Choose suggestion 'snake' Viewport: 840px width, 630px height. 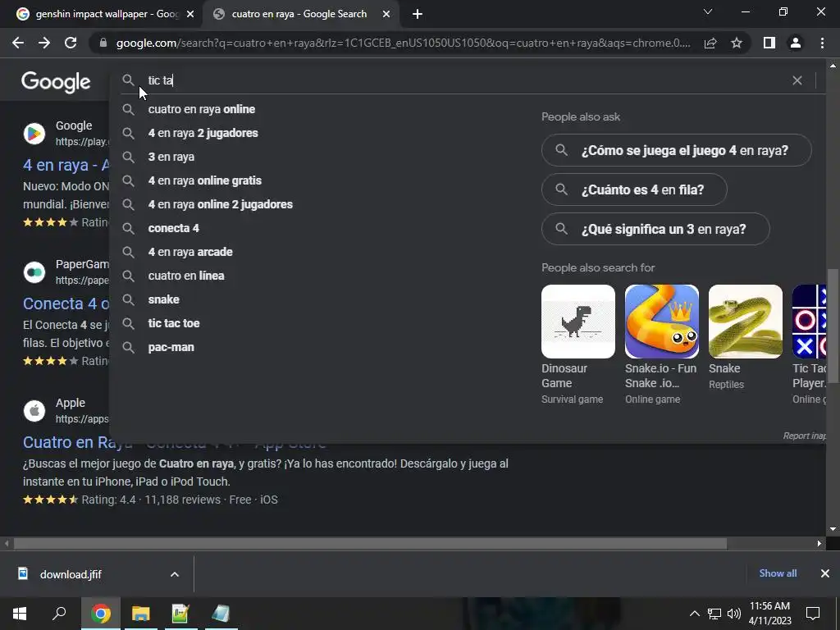(163, 299)
